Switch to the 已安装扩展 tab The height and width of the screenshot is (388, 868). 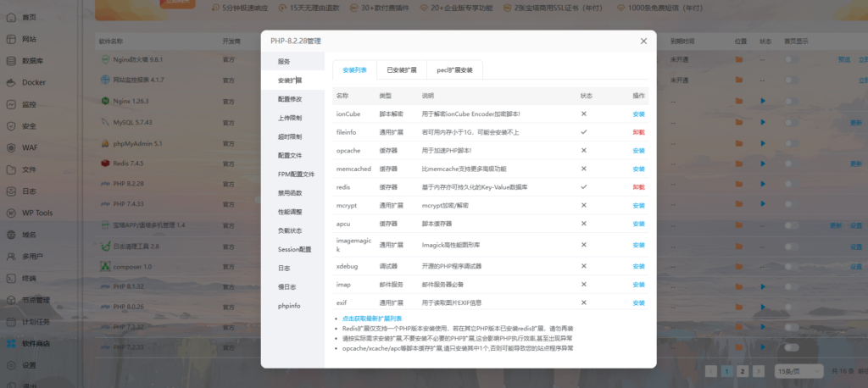click(401, 69)
